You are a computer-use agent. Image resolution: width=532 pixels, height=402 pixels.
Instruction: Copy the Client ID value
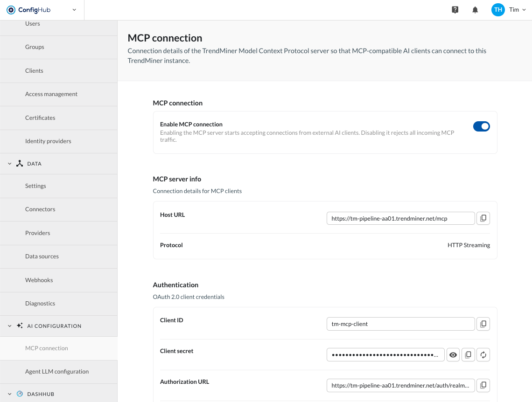(x=483, y=324)
